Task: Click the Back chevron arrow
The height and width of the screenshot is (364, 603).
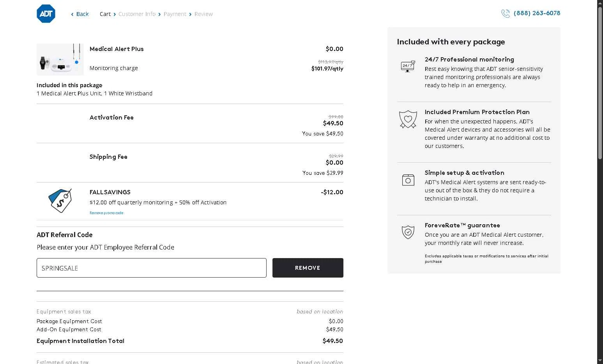Action: (72, 14)
